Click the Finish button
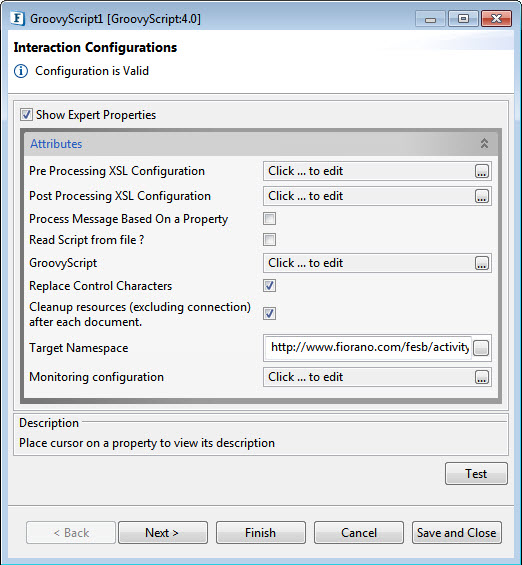 click(261, 533)
